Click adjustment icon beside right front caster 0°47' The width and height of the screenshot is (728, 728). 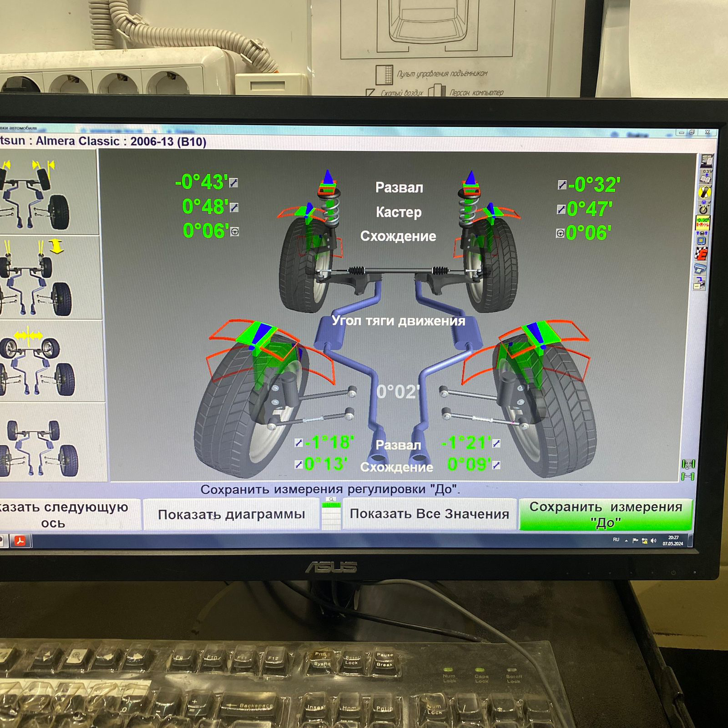(561, 209)
